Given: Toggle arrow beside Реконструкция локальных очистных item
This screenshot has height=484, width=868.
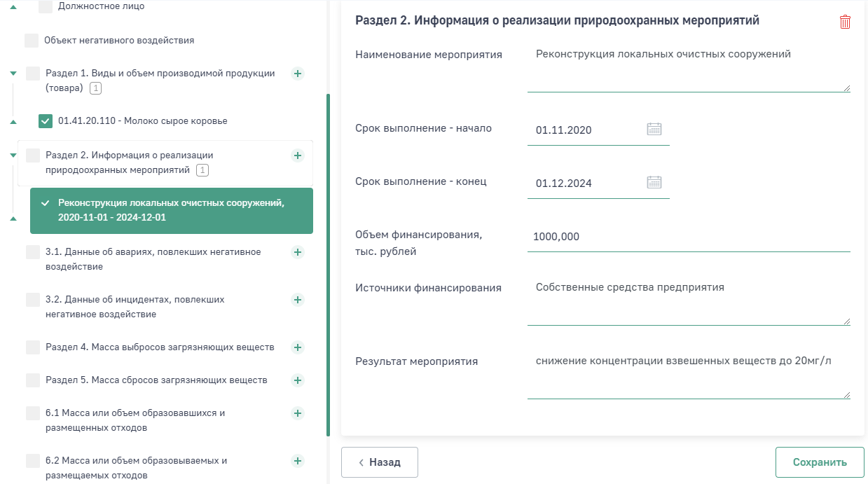Looking at the screenshot, I should click(13, 219).
